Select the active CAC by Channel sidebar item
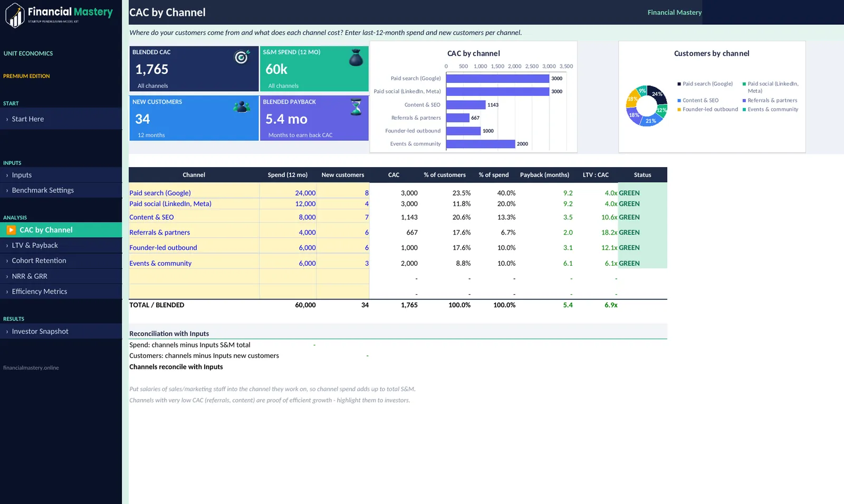This screenshot has width=844, height=504. pyautogui.click(x=61, y=230)
